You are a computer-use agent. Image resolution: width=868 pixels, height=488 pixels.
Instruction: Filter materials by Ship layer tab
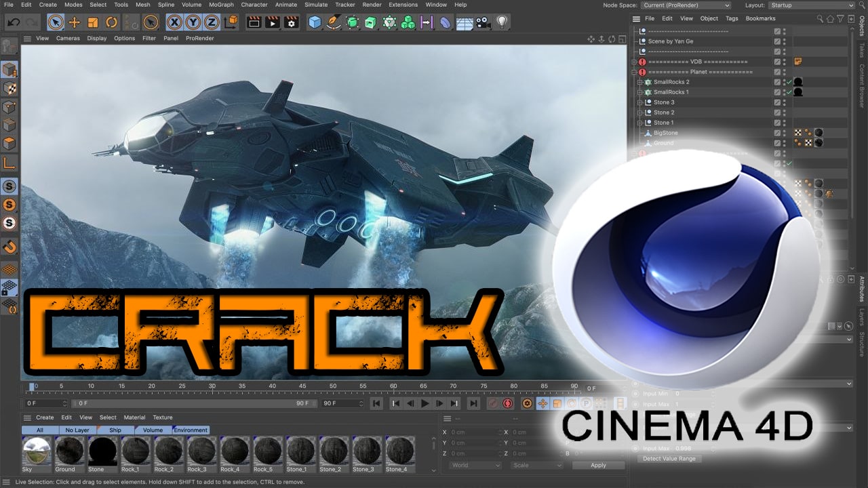(115, 430)
